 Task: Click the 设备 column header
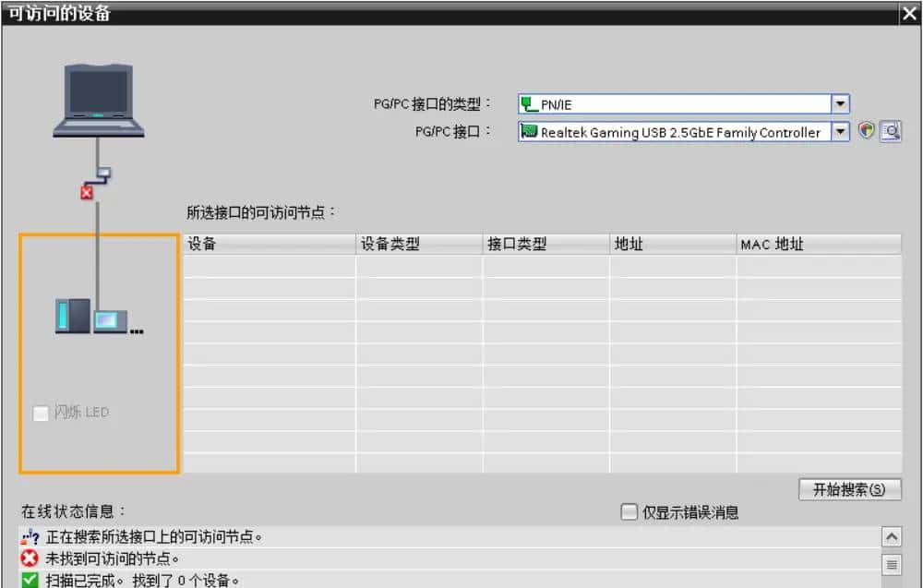click(x=268, y=244)
